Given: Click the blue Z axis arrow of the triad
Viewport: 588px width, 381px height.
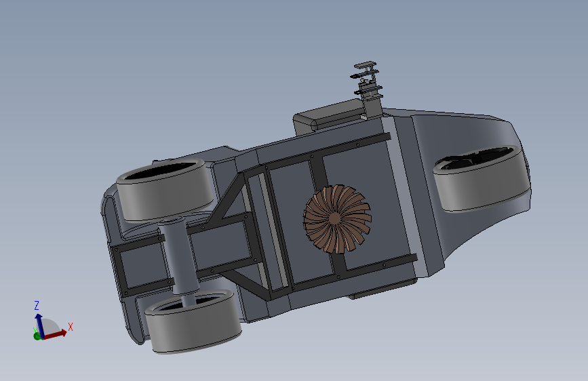Looking at the screenshot, I should point(39,325).
